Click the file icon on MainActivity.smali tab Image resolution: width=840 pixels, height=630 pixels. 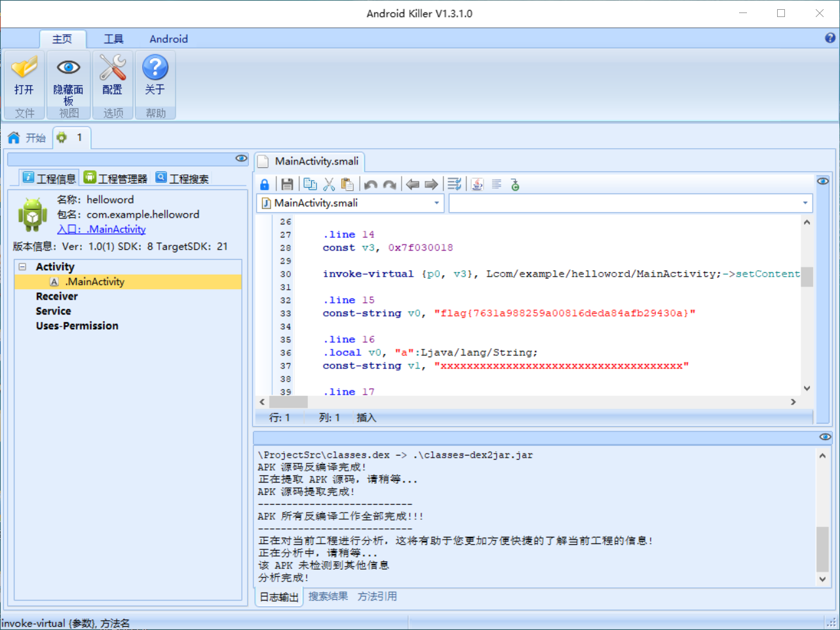(263, 161)
